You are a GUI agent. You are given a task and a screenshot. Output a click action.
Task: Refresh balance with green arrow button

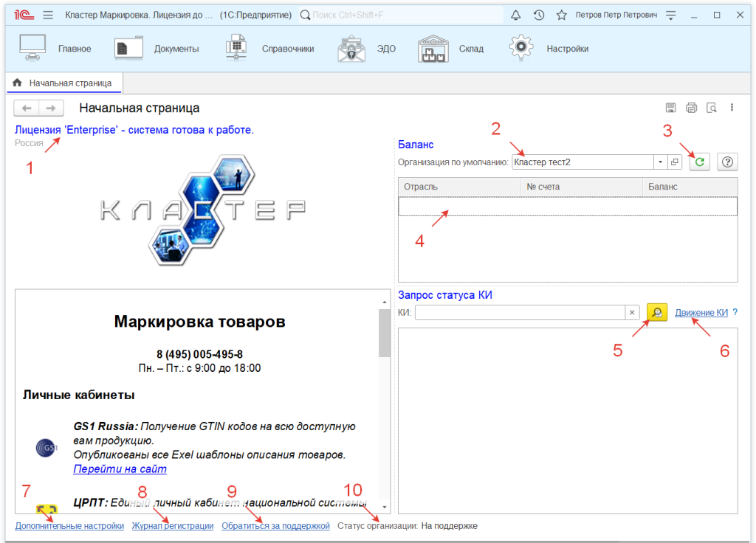700,162
